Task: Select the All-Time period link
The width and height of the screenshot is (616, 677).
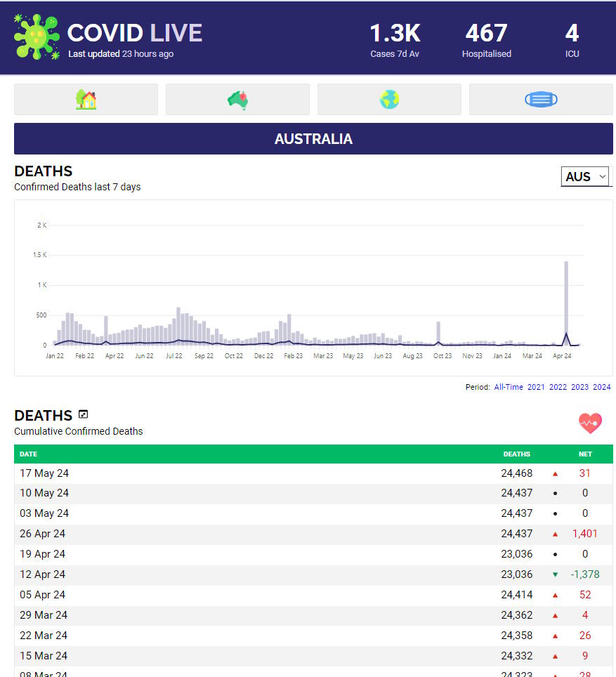Action: coord(508,387)
